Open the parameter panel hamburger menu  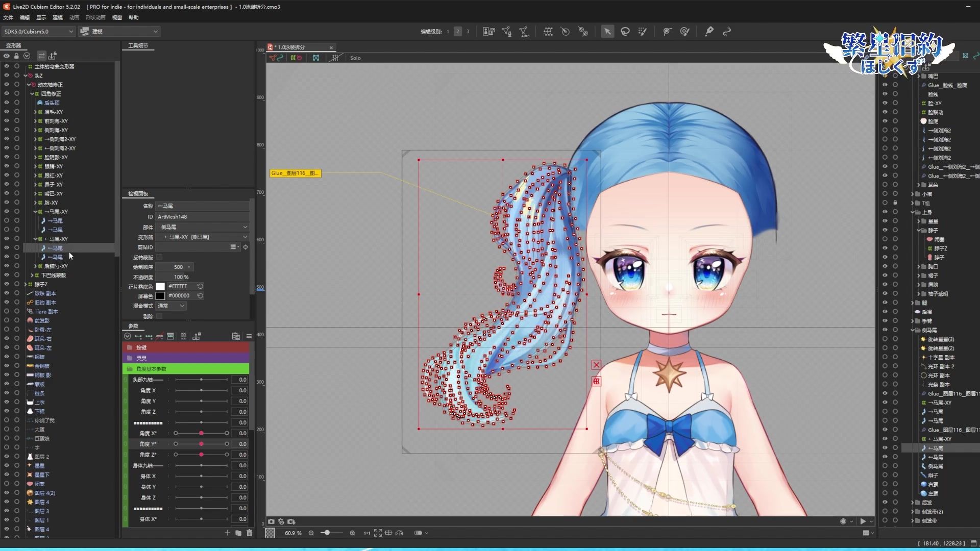[249, 336]
